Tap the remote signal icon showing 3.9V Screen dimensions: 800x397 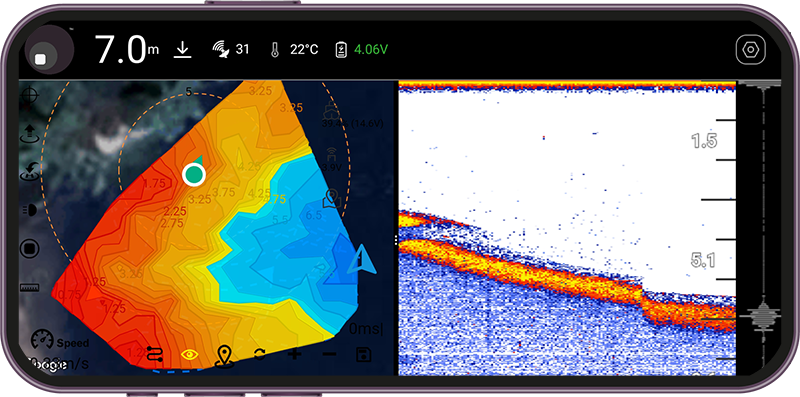click(x=332, y=155)
